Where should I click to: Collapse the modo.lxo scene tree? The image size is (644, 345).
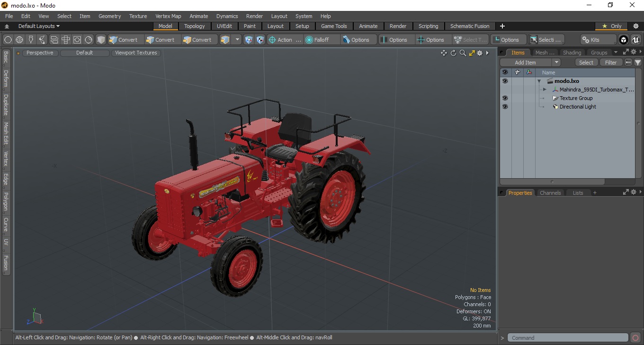(x=539, y=81)
